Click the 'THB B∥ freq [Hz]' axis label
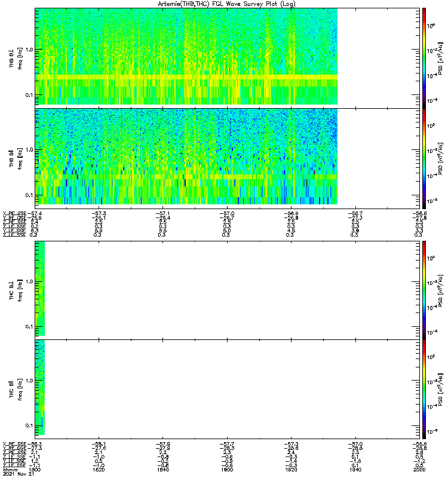The width and height of the screenshot is (448, 478). click(16, 159)
